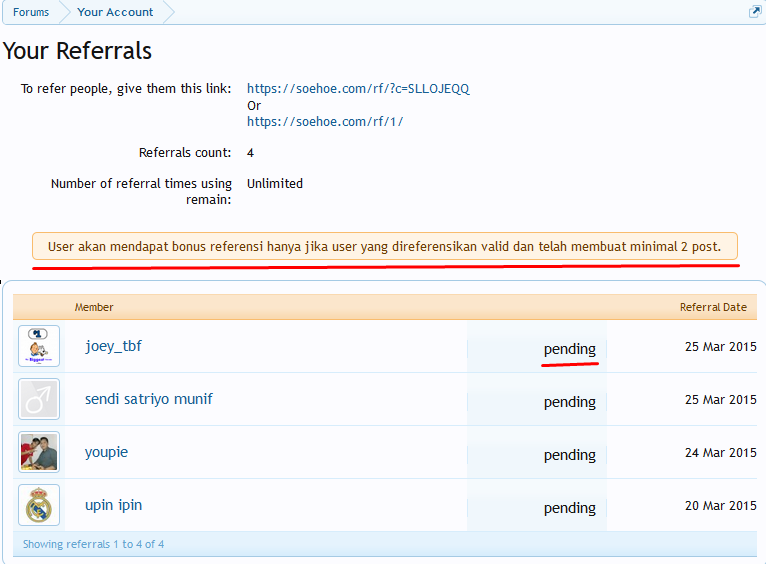Visit youpie's member profile
Viewport: 766px width, 564px height.
(106, 452)
